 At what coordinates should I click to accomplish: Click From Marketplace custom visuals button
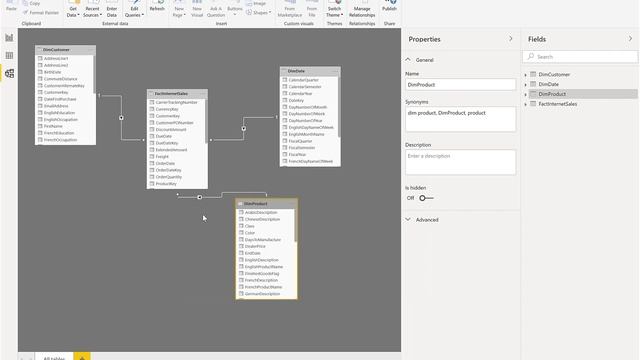tap(290, 9)
